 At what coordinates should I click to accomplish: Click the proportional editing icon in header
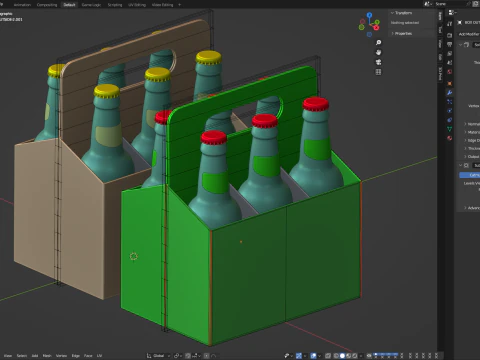(207, 356)
